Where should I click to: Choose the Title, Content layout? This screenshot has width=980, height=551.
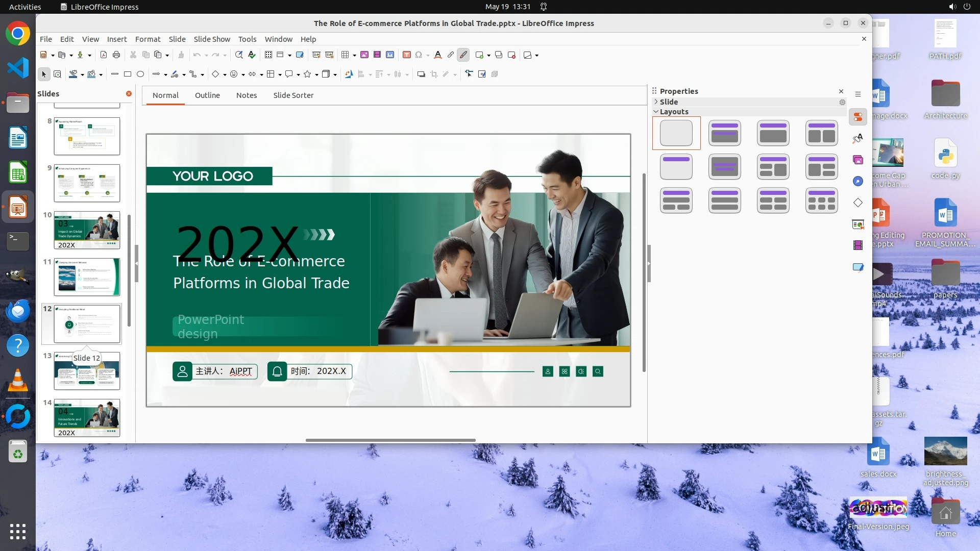(773, 133)
